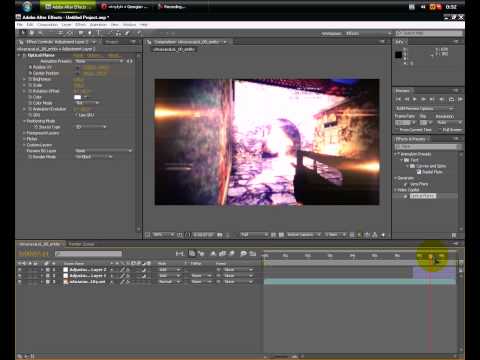Screen dimensions: 480x360
Task: Click Center Position crosshair point picker
Action: [77, 73]
